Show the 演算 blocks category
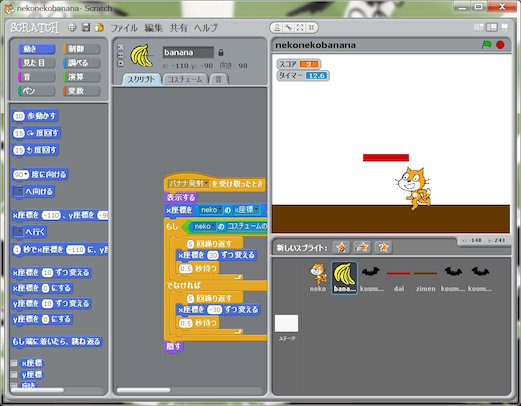Screen dimensions: 521x406 tap(82, 77)
